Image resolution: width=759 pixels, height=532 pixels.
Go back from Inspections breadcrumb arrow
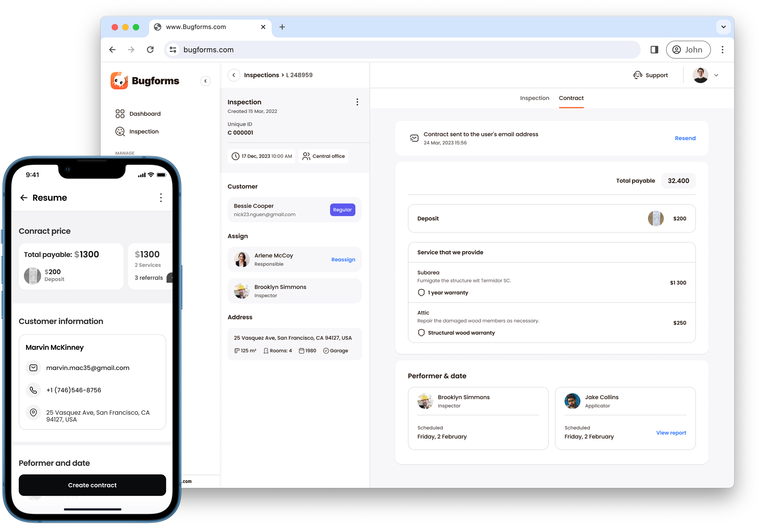(234, 75)
